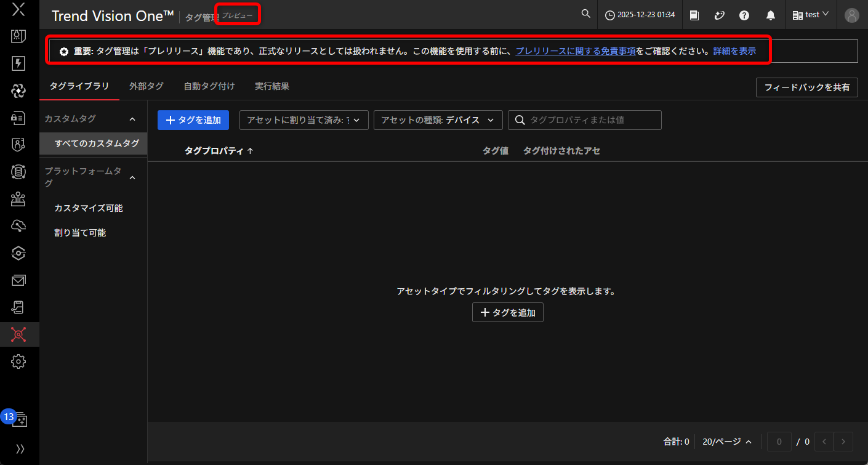This screenshot has height=465, width=868.
Task: Open the アセットの種類: デバイス dropdown
Action: (x=438, y=120)
